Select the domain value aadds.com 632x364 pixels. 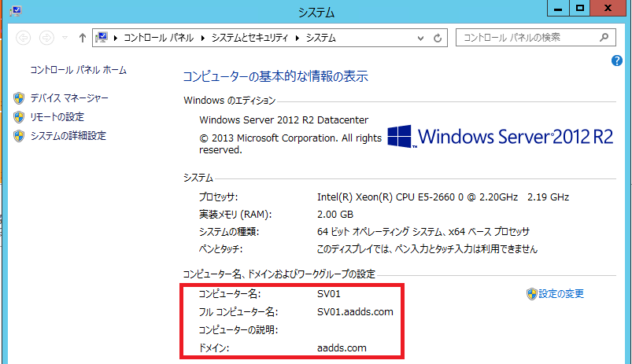342,348
